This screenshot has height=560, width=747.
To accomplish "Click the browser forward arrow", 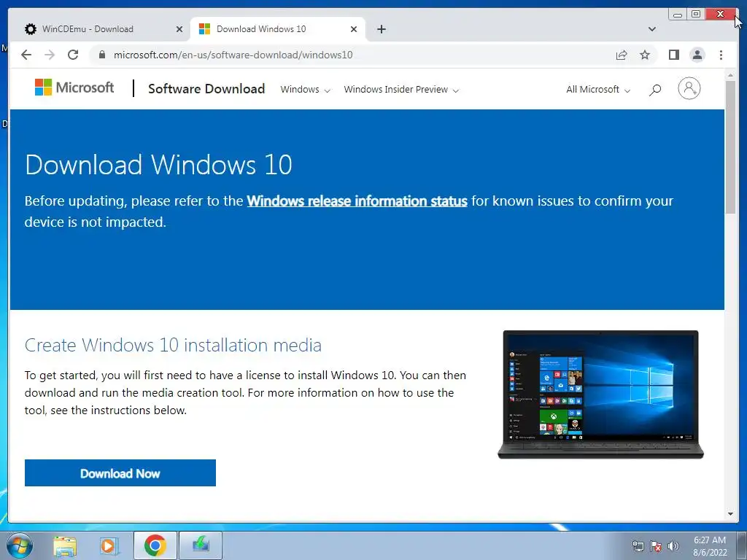I will (x=50, y=55).
